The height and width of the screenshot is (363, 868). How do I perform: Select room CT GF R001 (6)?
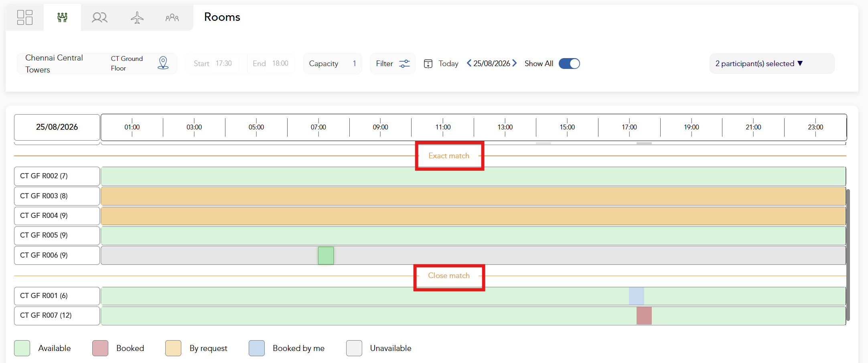pyautogui.click(x=57, y=296)
